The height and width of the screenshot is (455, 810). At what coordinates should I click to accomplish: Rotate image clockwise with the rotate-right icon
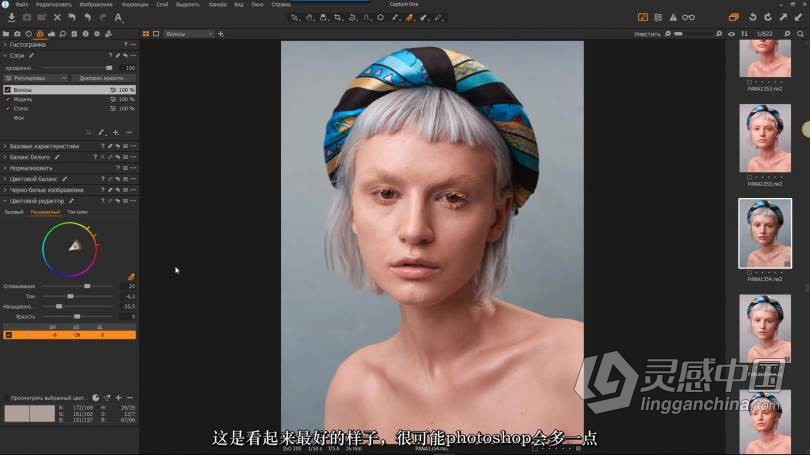pos(768,18)
